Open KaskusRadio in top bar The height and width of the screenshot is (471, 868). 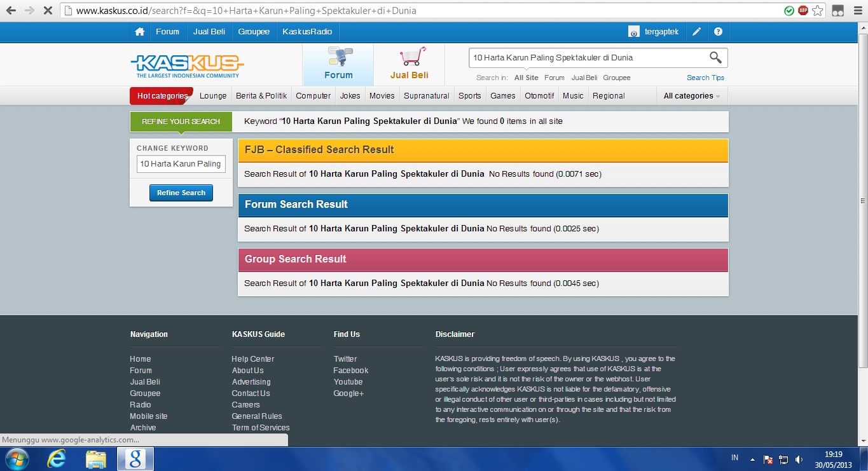[308, 32]
